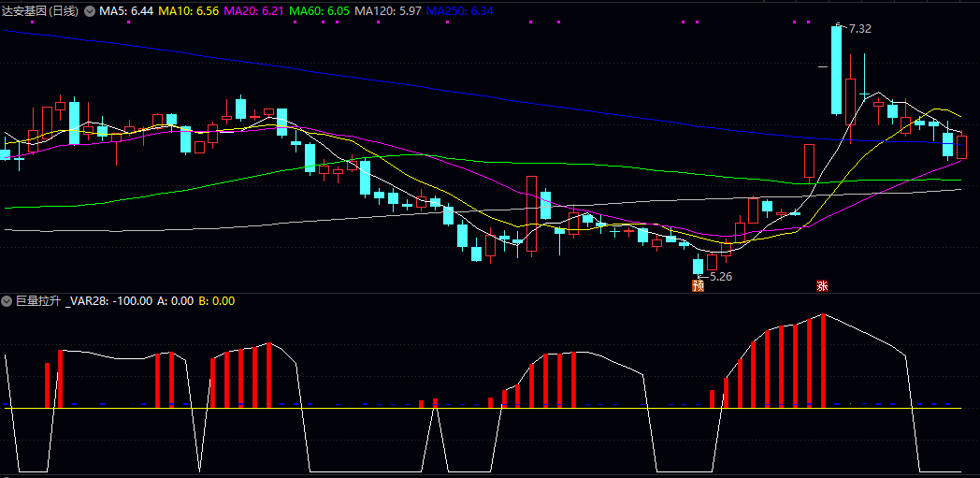980x478 pixels.
Task: Click the _VAR28 value label
Action: [x=108, y=301]
